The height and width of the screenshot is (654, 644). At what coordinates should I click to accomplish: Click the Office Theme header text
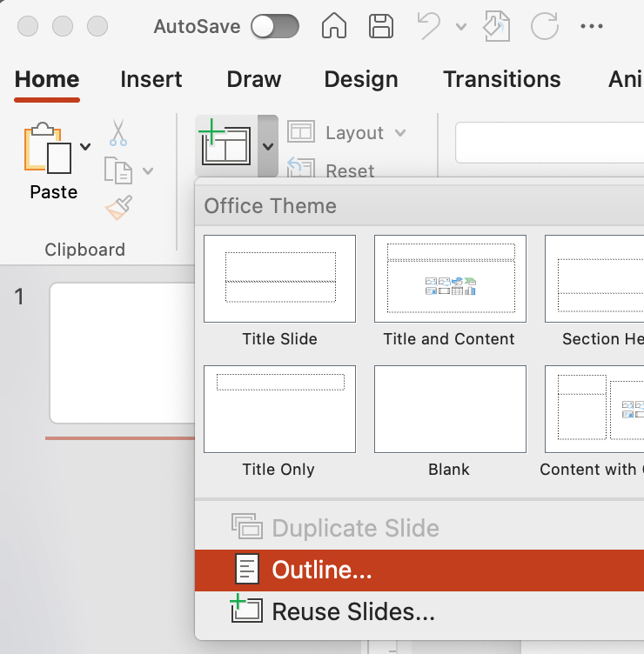point(270,206)
